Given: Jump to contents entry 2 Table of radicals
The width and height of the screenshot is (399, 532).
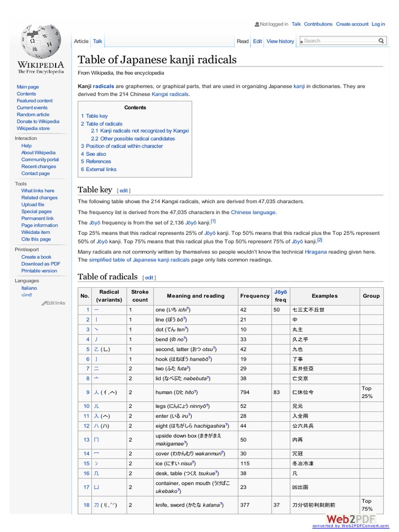Looking at the screenshot, I should (101, 124).
